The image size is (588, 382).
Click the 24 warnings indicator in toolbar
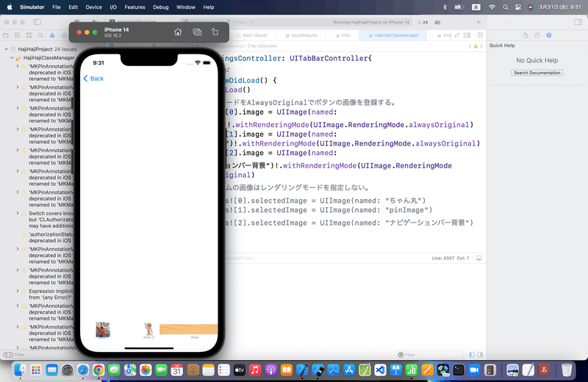tap(423, 22)
